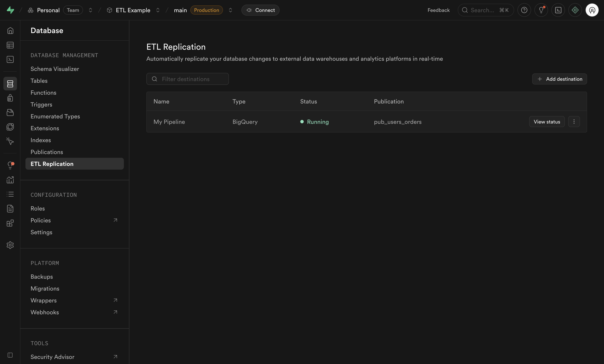Open the AI Assistant diamond icon
This screenshot has height=364, width=604.
575,10
